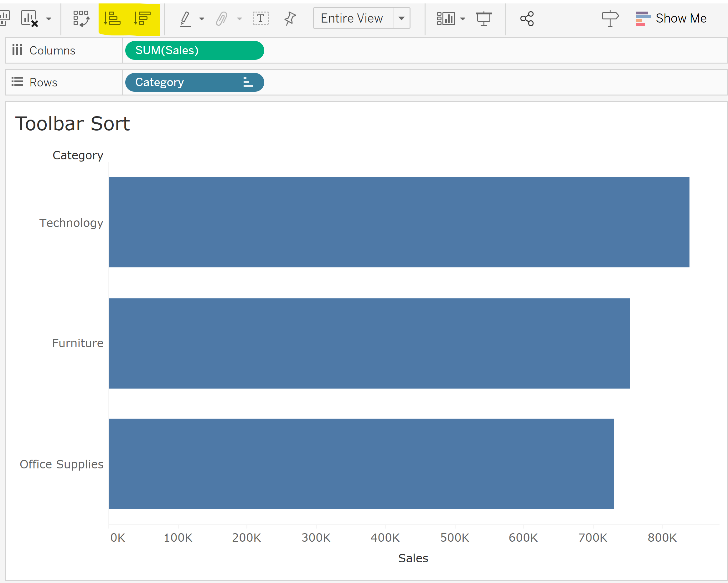Click the Swap Rows and Columns icon
This screenshot has height=583, width=728.
coord(81,18)
